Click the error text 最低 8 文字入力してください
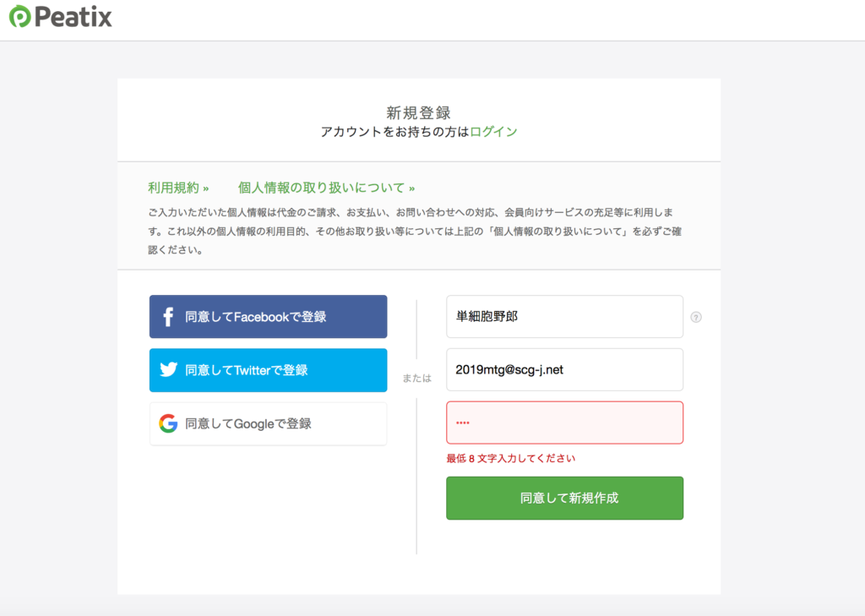865x616 pixels. click(511, 458)
